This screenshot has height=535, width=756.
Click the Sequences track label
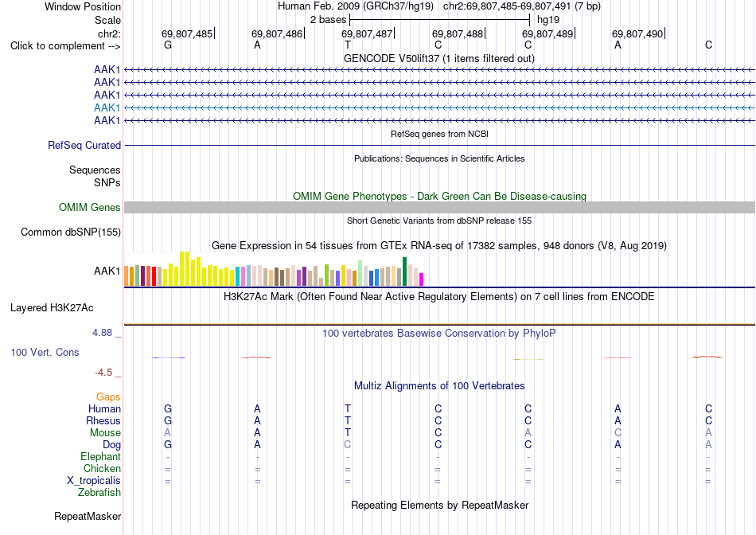[95, 170]
